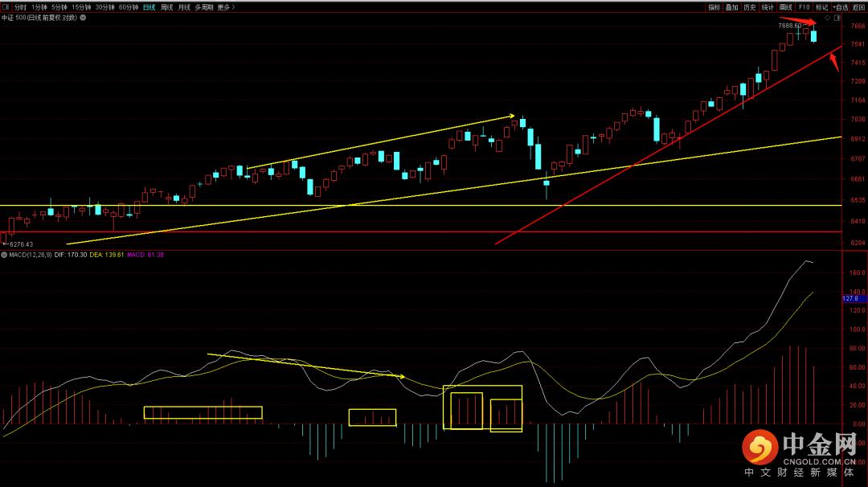This screenshot has width=868, height=487.
Task: Click the DIF: 170.30 value
Action: pos(71,255)
